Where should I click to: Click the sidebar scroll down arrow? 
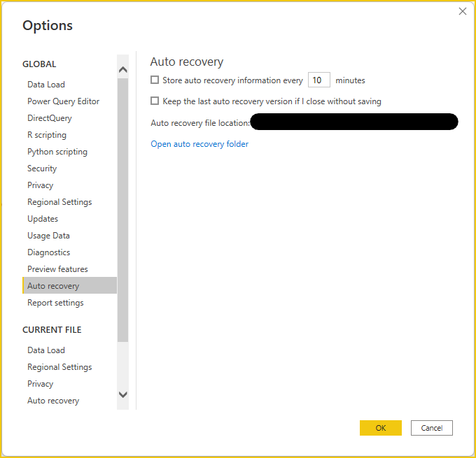pyautogui.click(x=123, y=394)
